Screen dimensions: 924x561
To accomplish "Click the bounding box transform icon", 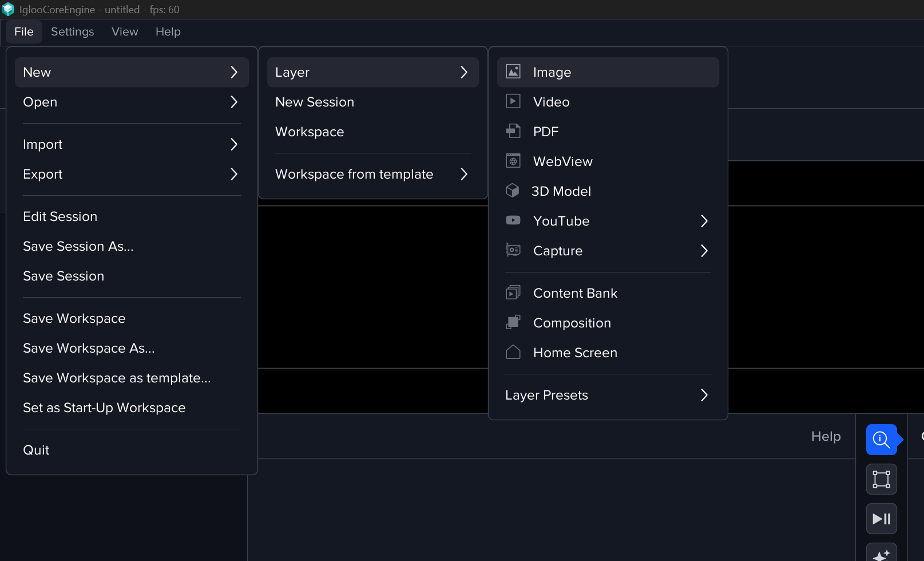I will tap(881, 479).
